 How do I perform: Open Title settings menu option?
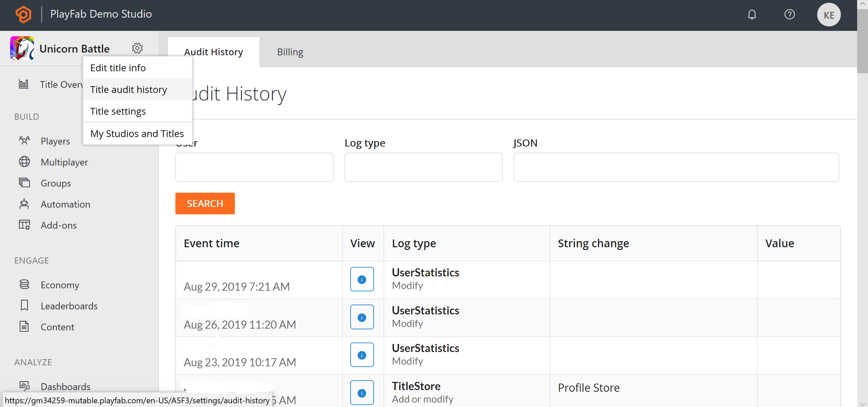pyautogui.click(x=118, y=111)
